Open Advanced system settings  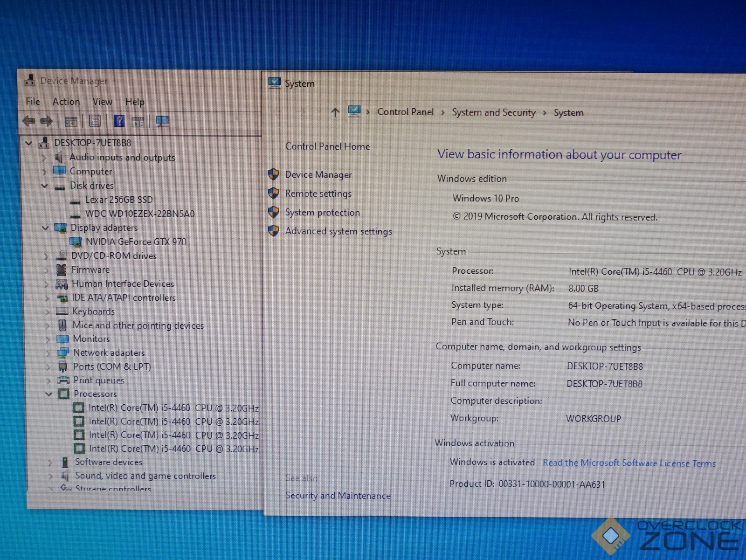pos(338,231)
